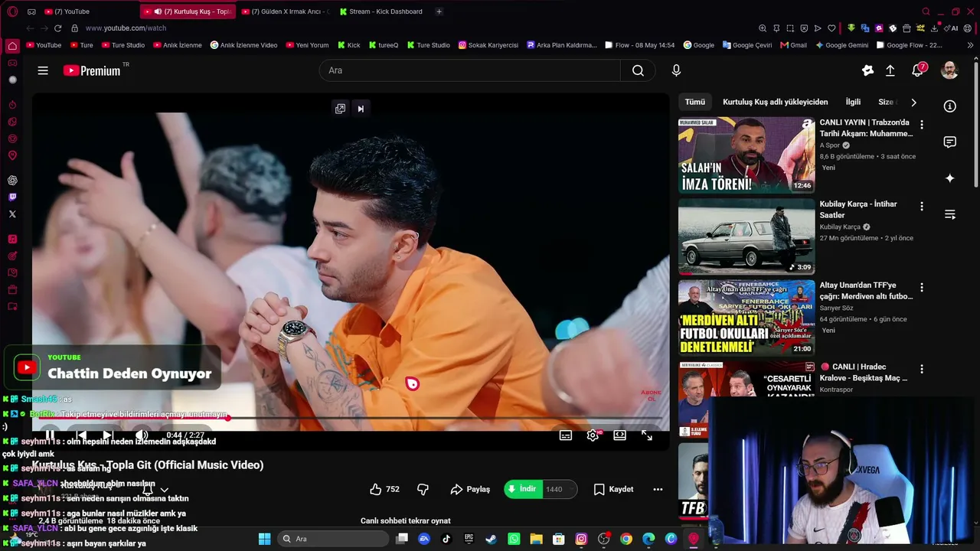Open X from the Opera sidebar
Viewport: 980px width, 551px height.
pyautogui.click(x=12, y=214)
